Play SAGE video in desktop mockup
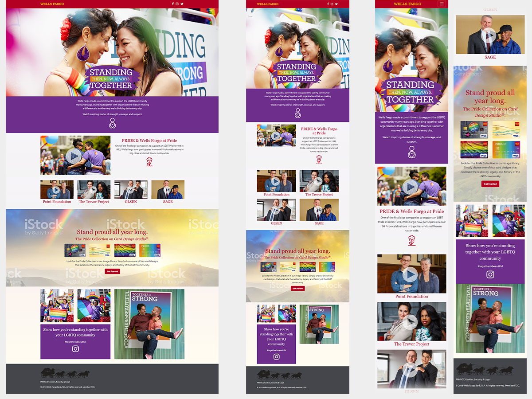Viewport: 532px width, 399px height. tap(168, 190)
